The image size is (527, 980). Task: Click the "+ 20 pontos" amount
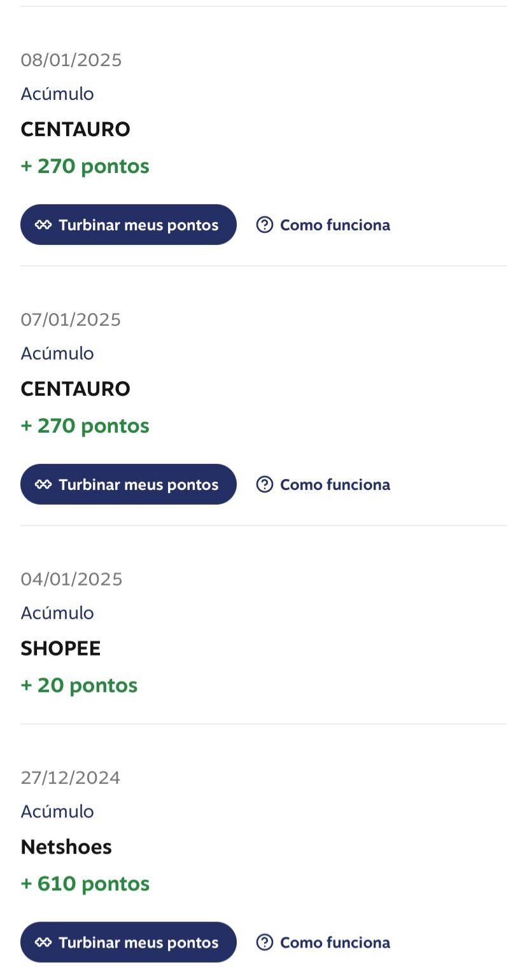(x=79, y=685)
